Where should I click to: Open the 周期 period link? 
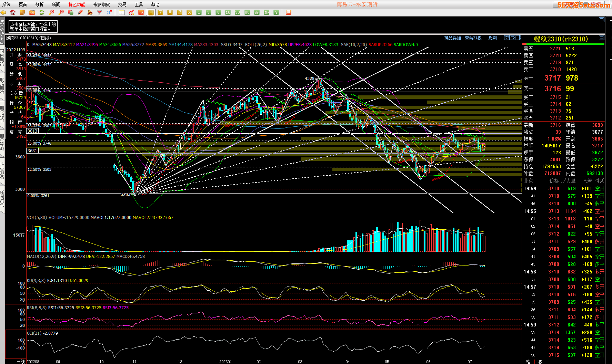493,38
